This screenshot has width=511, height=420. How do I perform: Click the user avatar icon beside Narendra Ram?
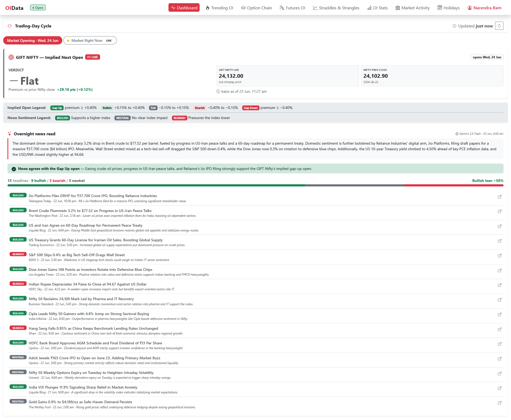pos(470,8)
